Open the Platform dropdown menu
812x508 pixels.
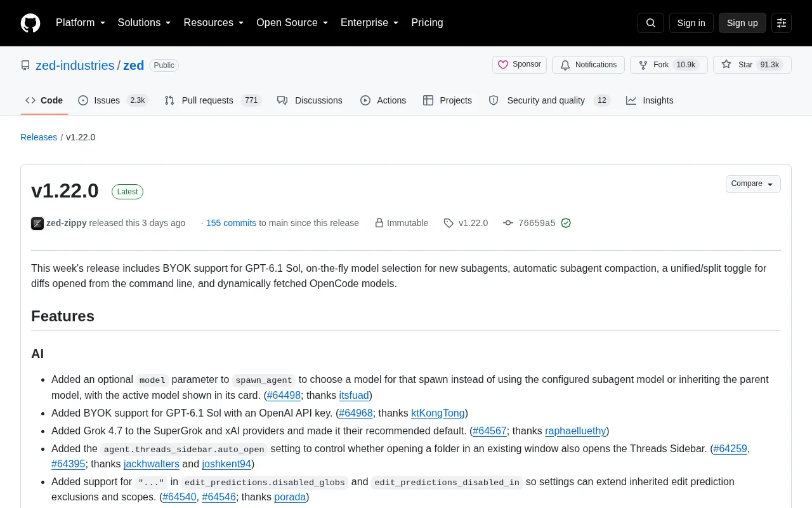coord(81,23)
